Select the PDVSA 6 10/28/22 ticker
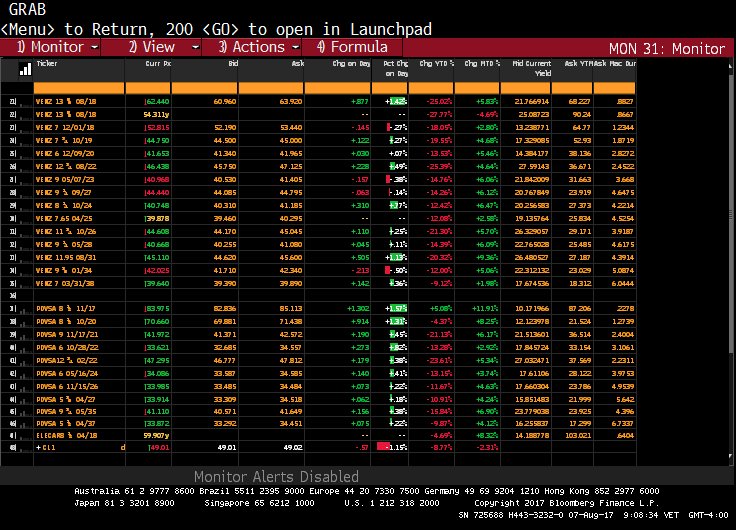The width and height of the screenshot is (736, 530). coord(67,348)
